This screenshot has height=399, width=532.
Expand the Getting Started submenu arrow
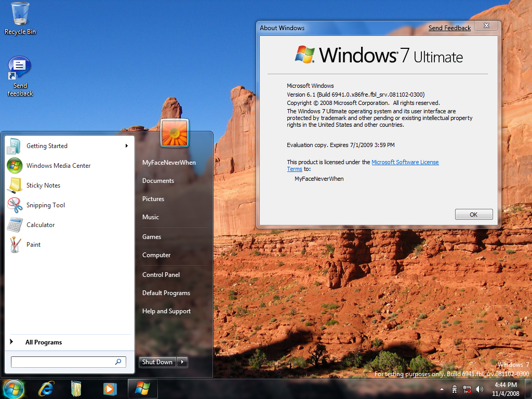(126, 146)
